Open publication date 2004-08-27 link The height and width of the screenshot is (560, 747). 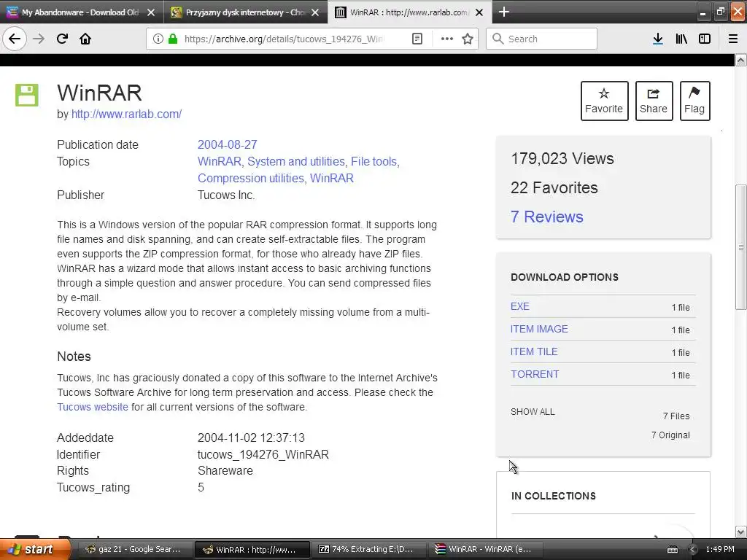point(228,145)
